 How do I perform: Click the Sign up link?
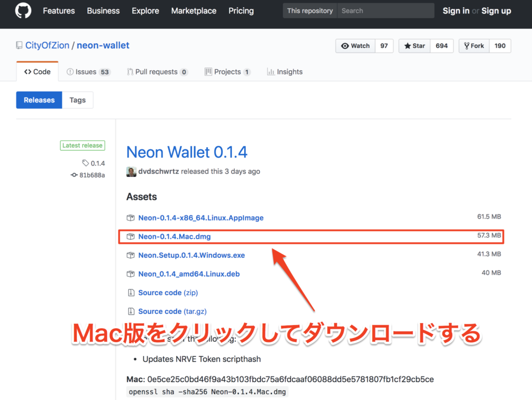(x=496, y=11)
